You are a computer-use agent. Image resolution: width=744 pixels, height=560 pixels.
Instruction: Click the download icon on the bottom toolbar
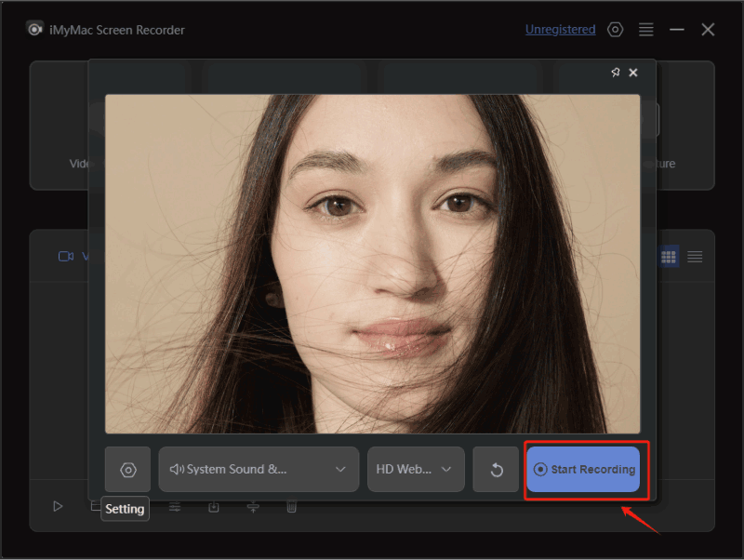tap(213, 507)
